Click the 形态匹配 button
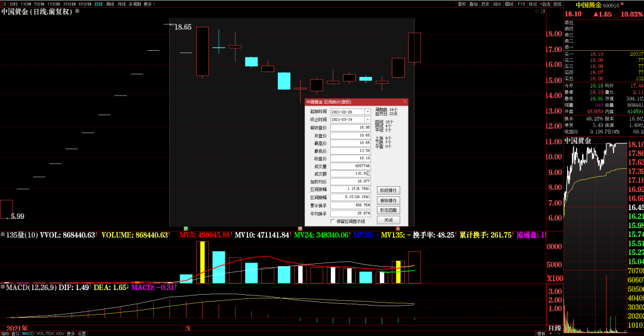The width and height of the screenshot is (644, 336). coord(389,210)
